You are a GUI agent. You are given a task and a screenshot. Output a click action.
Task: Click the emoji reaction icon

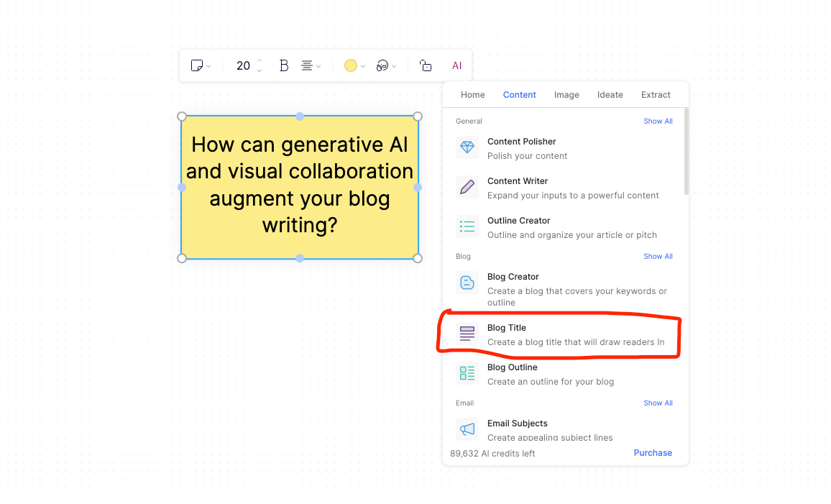(x=382, y=65)
